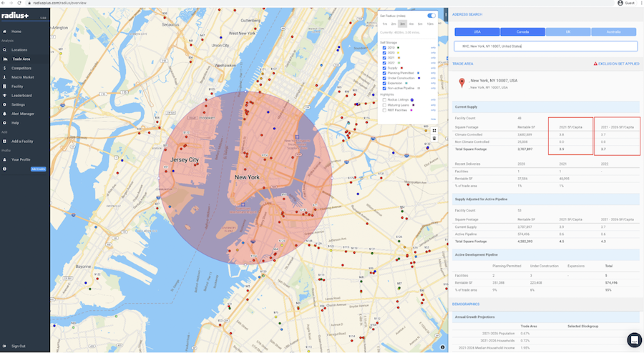Click the Settings gear icon
The width and height of the screenshot is (644, 353).
point(4,104)
